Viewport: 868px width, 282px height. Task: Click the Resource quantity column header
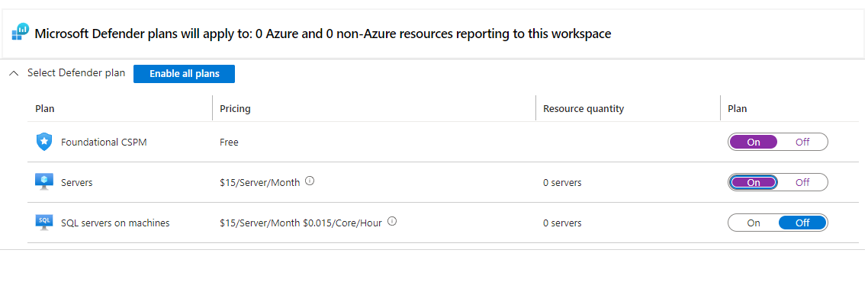583,108
